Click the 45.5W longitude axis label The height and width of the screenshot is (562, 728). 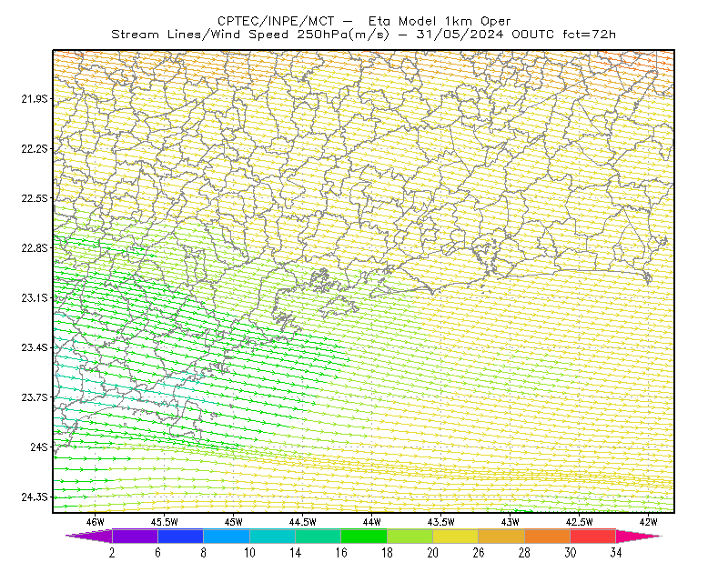[x=165, y=522]
